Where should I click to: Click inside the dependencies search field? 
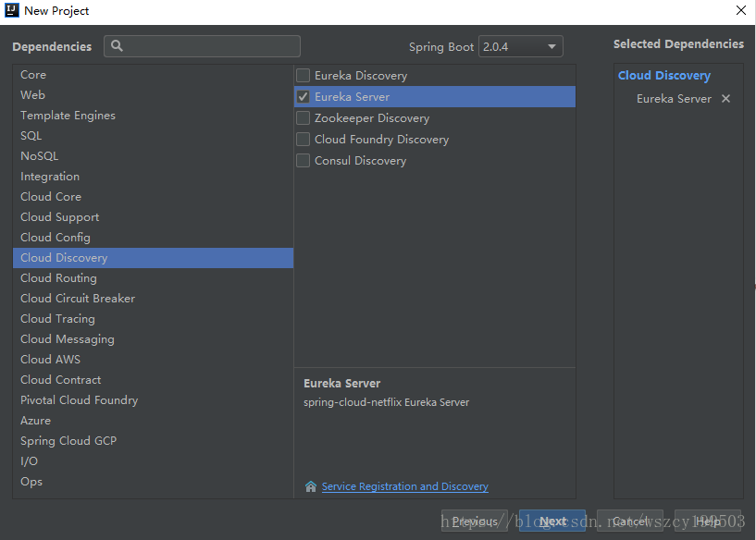tap(202, 46)
